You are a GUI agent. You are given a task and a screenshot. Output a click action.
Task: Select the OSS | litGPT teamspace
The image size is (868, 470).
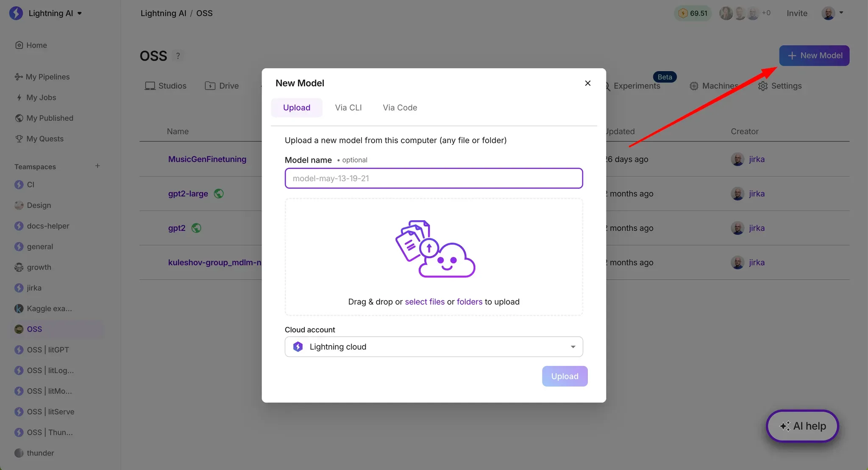42,350
